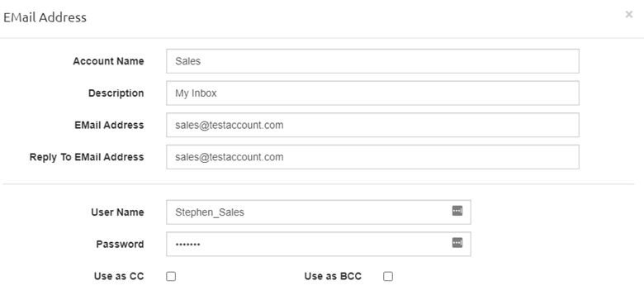Click the Account Name label
This screenshot has width=644, height=300.
[108, 61]
